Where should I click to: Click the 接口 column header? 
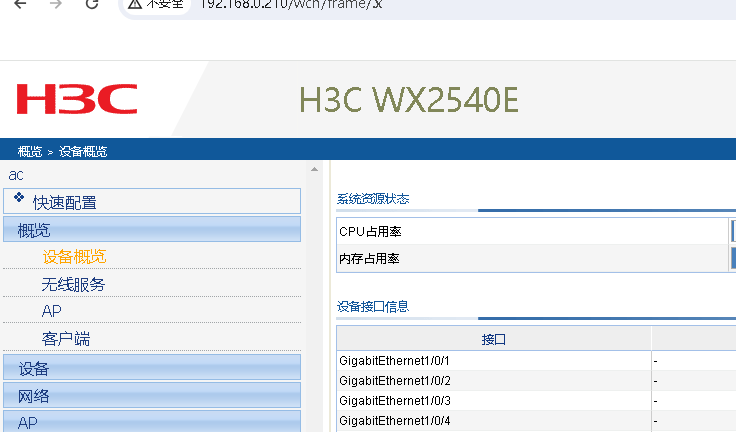tap(494, 339)
